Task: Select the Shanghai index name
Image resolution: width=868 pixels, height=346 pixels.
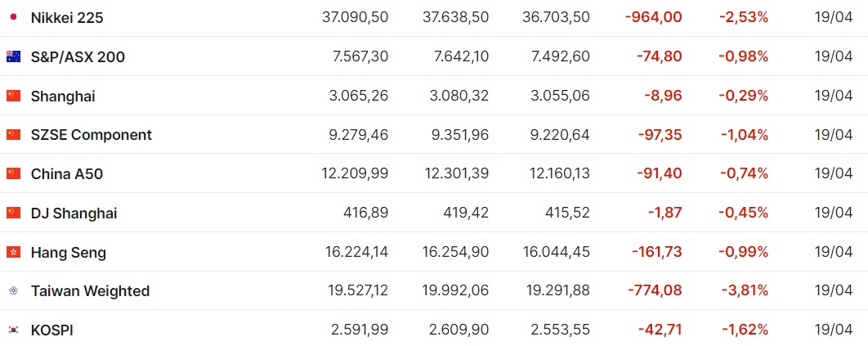Action: pyautogui.click(x=63, y=97)
